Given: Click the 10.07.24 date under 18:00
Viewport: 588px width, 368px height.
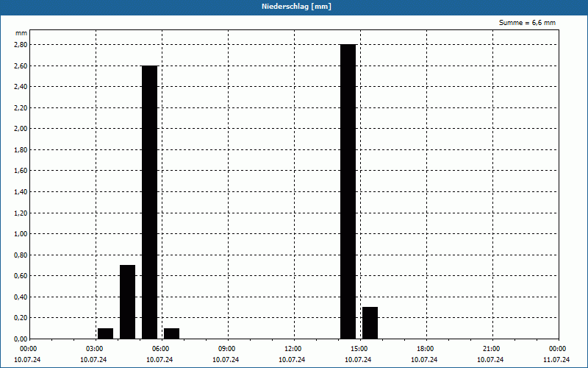Looking at the screenshot, I should [x=425, y=360].
